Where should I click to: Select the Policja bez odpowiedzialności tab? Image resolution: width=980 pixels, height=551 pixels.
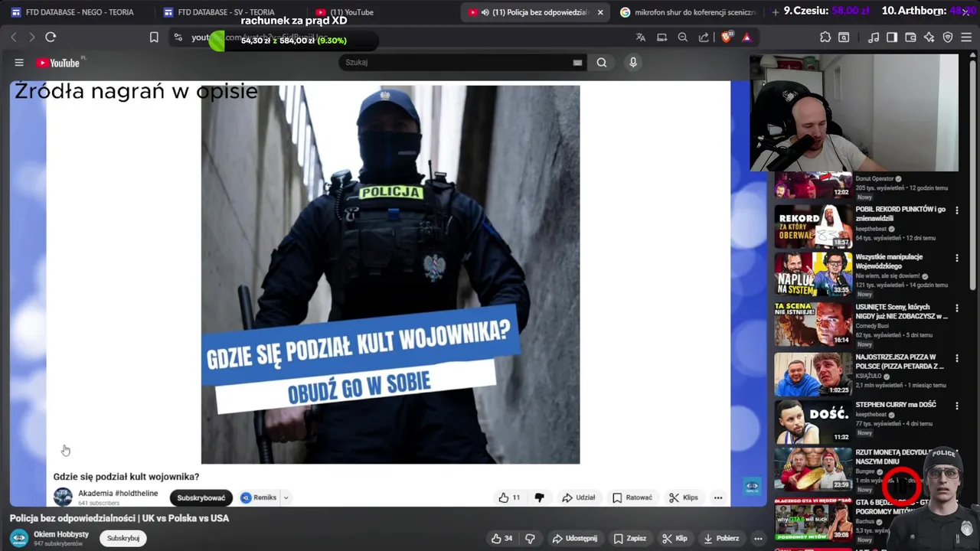(536, 12)
